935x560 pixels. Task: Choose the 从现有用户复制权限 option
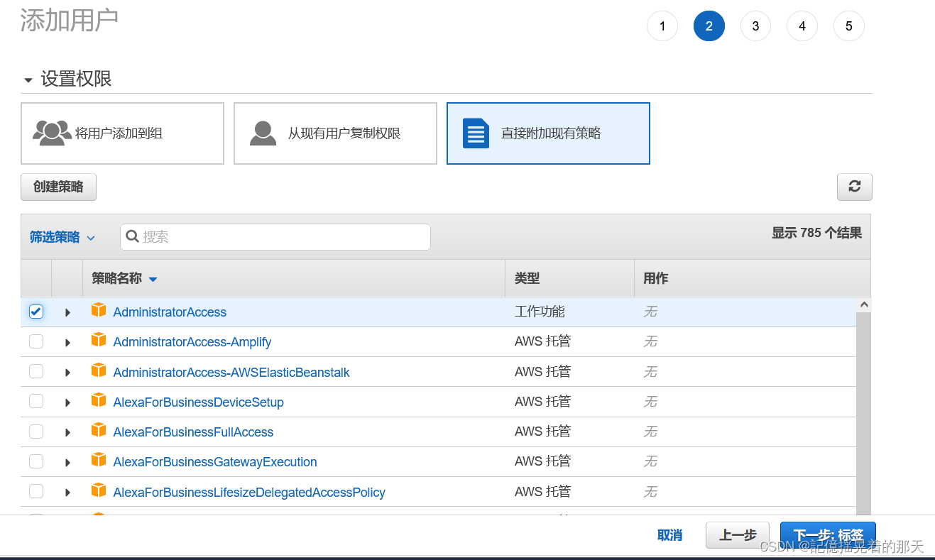pos(335,133)
